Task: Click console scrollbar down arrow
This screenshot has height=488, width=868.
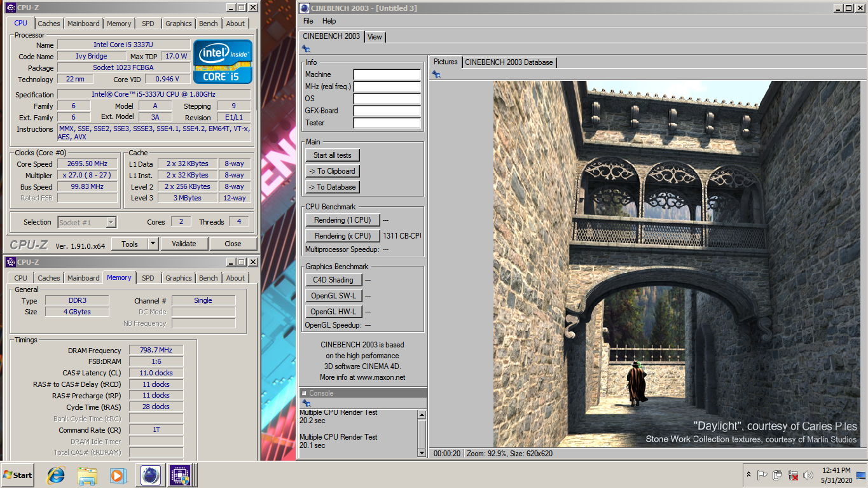Action: [x=422, y=452]
